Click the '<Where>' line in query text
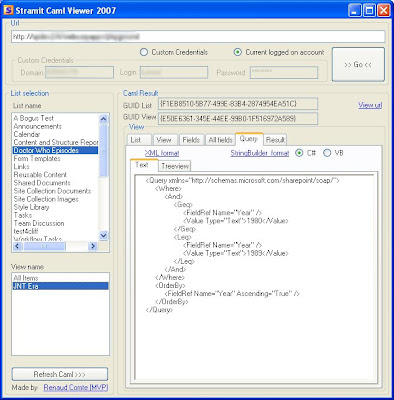 (168, 188)
